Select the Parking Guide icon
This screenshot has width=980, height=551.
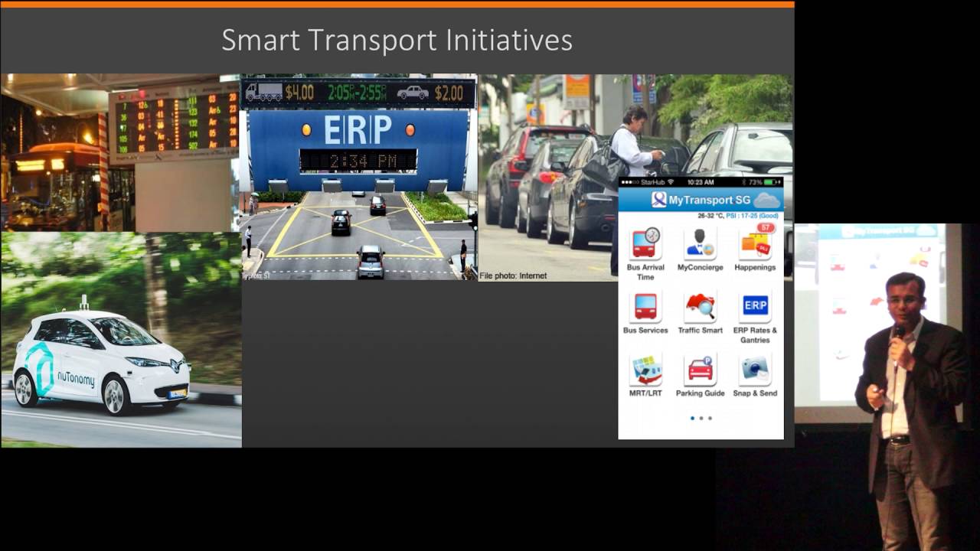pos(700,369)
